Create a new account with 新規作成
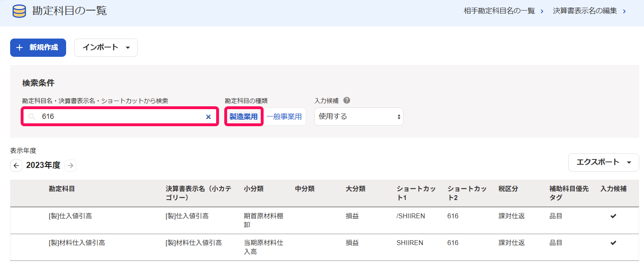Viewport: 644px width, 269px height. (x=38, y=48)
